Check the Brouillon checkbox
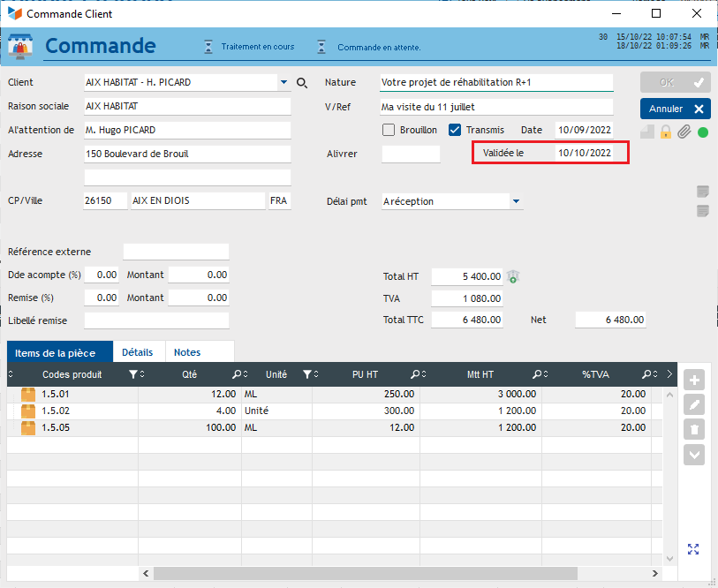This screenshot has width=718, height=588. coord(389,130)
